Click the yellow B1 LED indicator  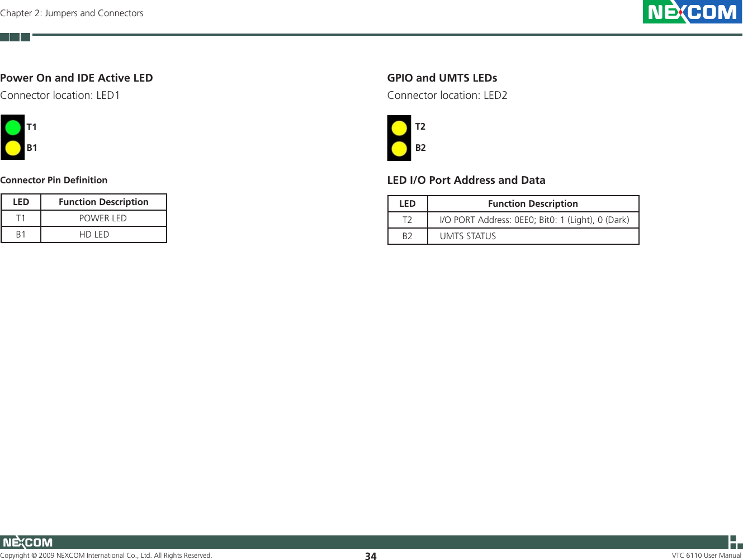click(x=13, y=148)
